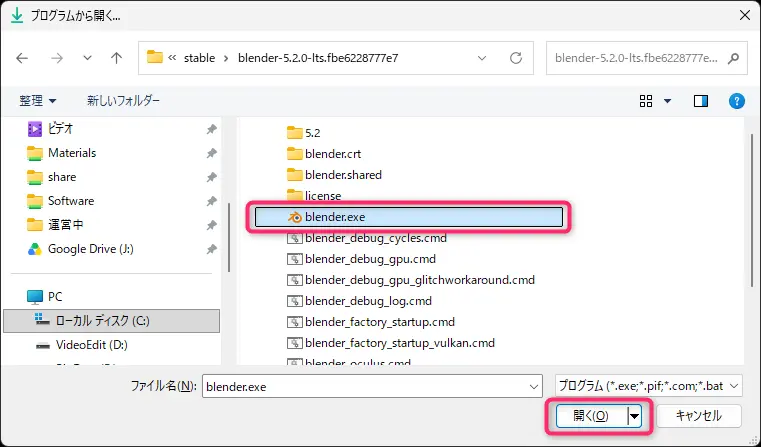Select blender_debug_gpu.cmd
This screenshot has width=761, height=447.
point(370,259)
